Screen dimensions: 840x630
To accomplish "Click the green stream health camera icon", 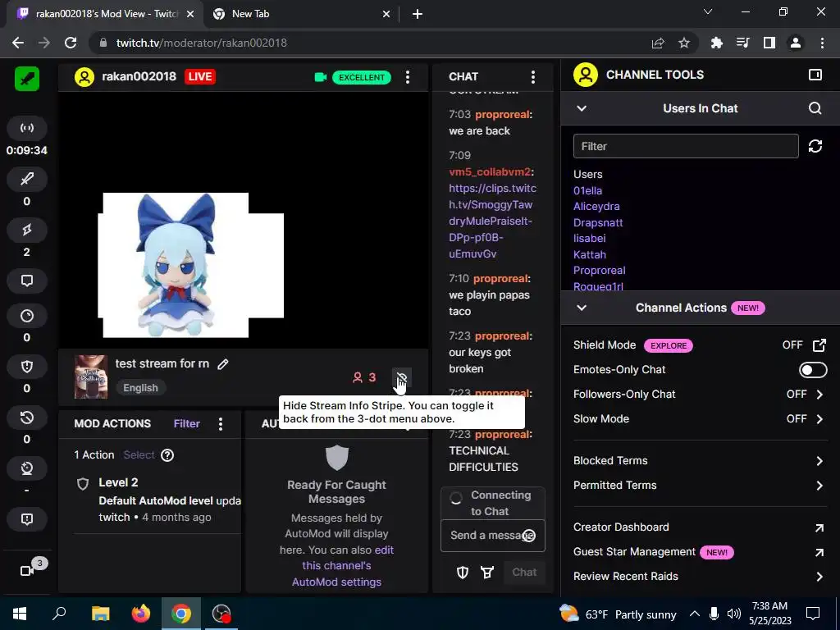I will (321, 77).
